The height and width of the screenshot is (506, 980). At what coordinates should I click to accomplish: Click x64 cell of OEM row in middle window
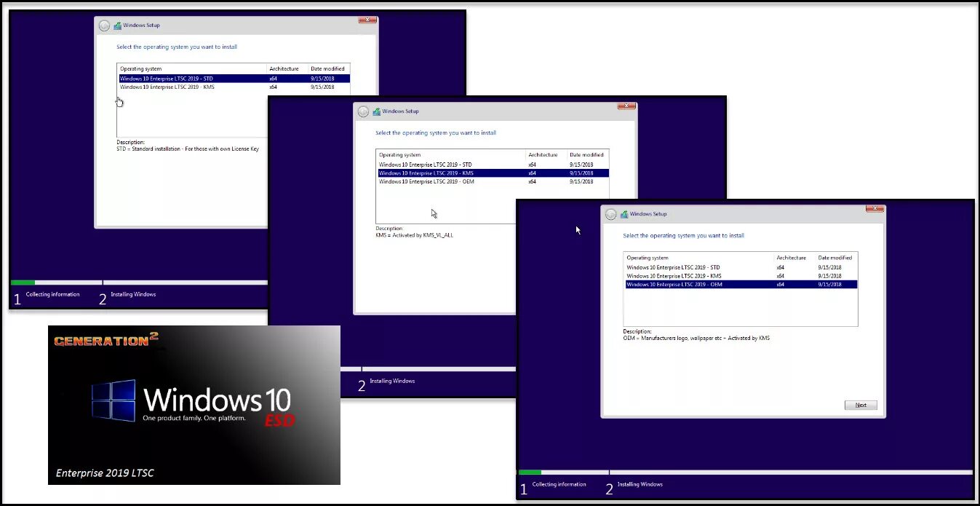pos(533,181)
